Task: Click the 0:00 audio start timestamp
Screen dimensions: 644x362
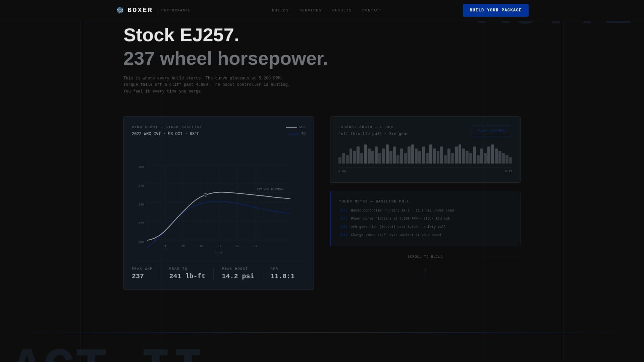Action: (x=342, y=172)
